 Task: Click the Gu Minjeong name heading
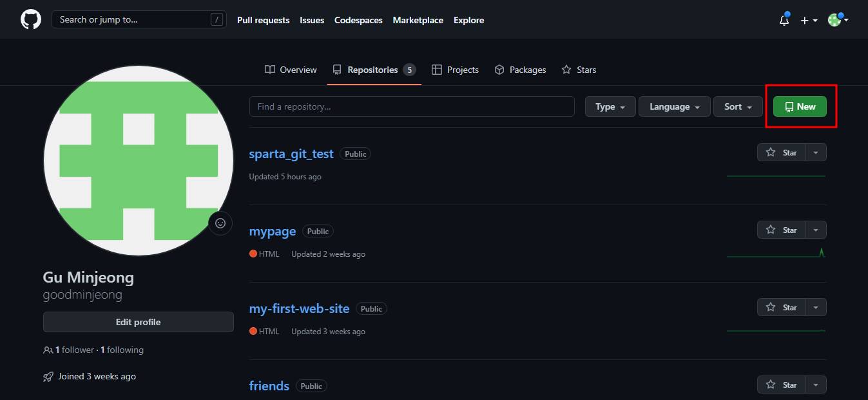(x=88, y=277)
